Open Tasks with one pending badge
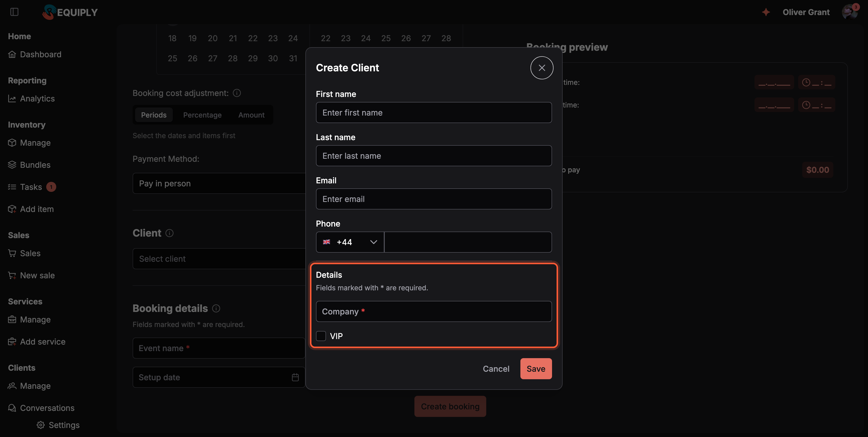868x437 pixels. tap(32, 187)
